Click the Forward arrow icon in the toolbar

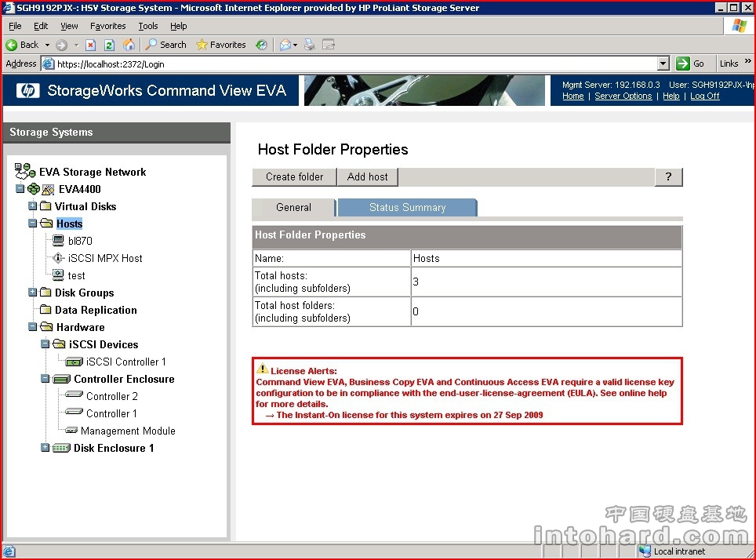click(x=61, y=45)
